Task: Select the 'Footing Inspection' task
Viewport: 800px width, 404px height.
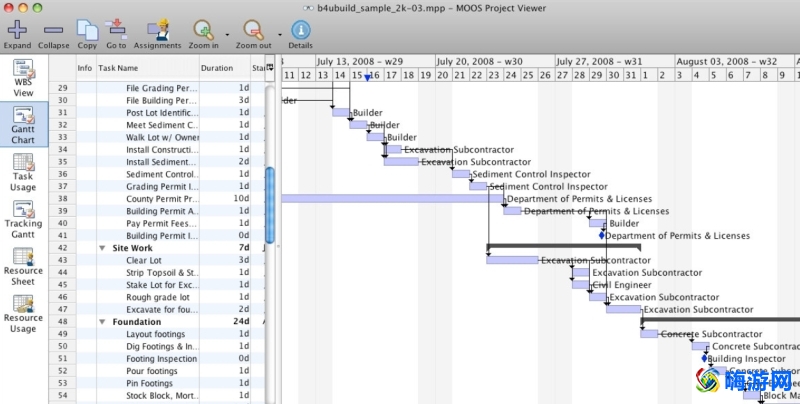Action: [162, 359]
